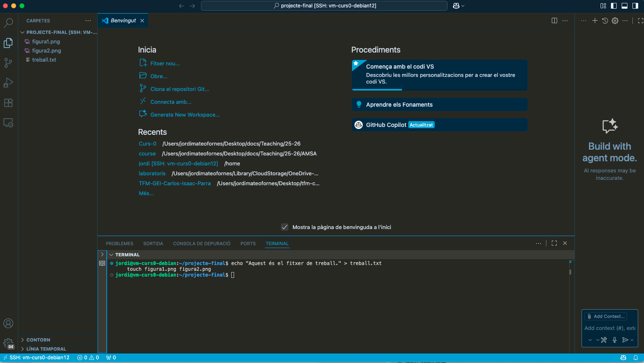
Task: Open treball.txt in the explorer
Action: coord(44,60)
